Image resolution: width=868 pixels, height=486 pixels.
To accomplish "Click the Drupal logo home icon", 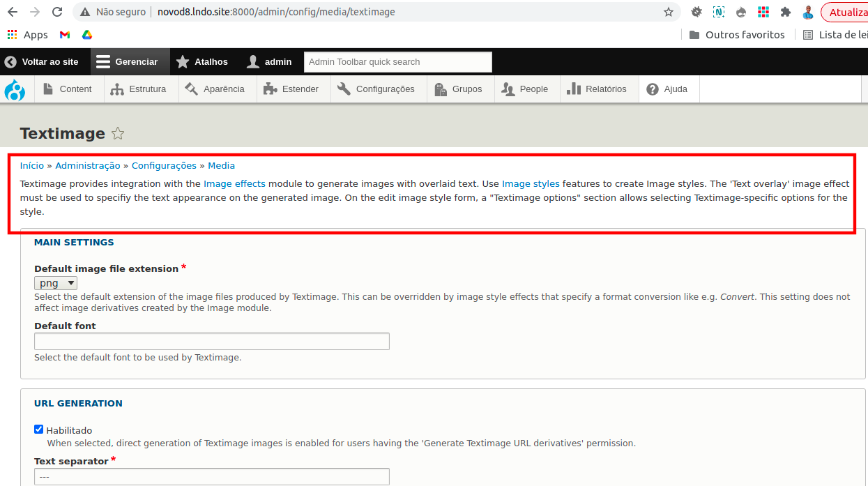I will 15,89.
